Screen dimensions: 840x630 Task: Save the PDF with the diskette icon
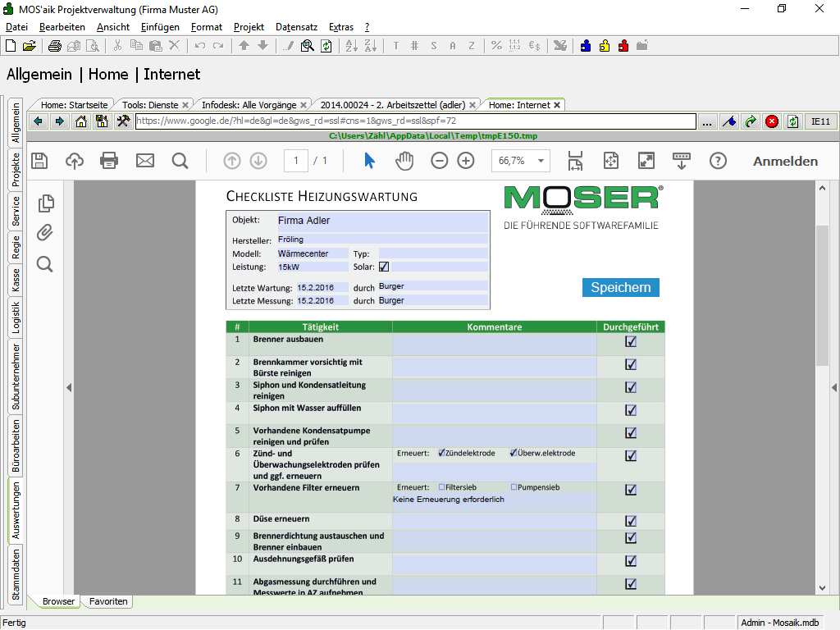(39, 161)
